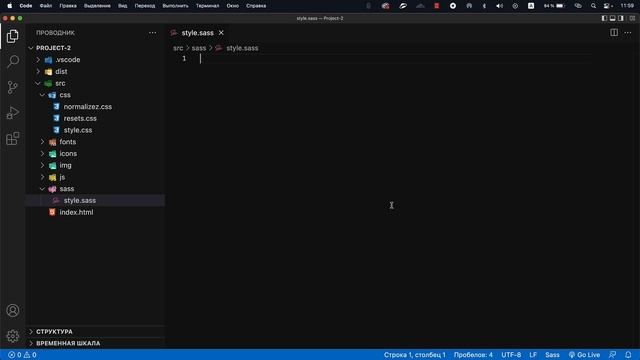
Task: Open Customize Layout button in title bar
Action: coord(632,18)
